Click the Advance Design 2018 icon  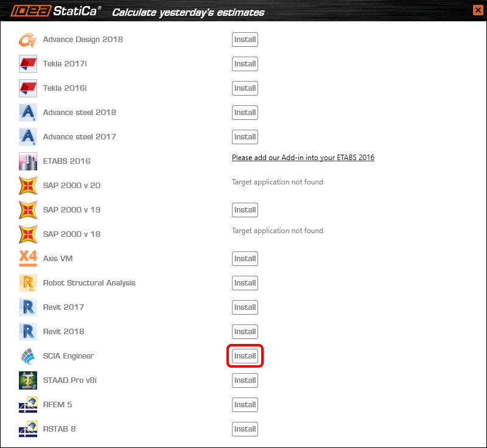tap(27, 40)
